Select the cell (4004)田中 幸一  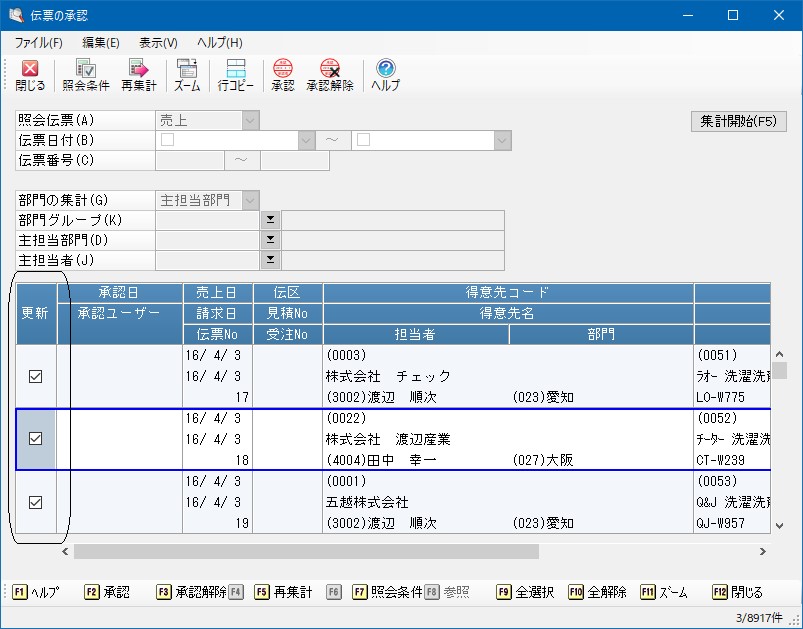click(381, 460)
